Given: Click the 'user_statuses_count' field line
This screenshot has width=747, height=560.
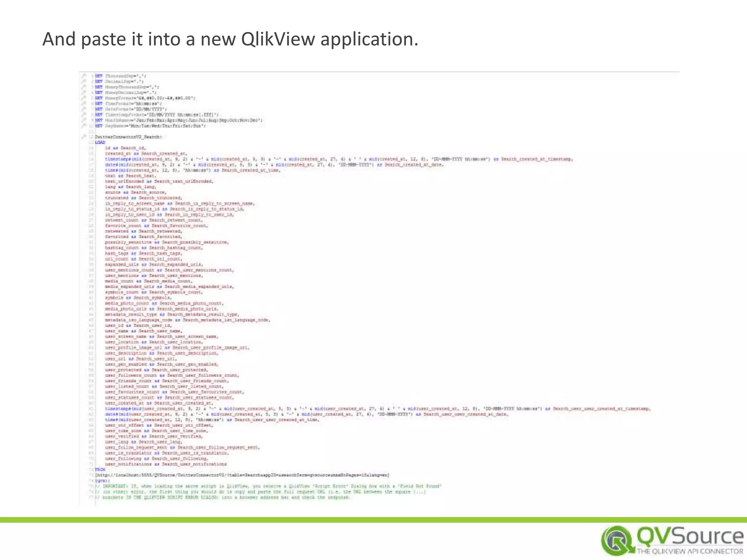Looking at the screenshot, I should click(170, 398).
